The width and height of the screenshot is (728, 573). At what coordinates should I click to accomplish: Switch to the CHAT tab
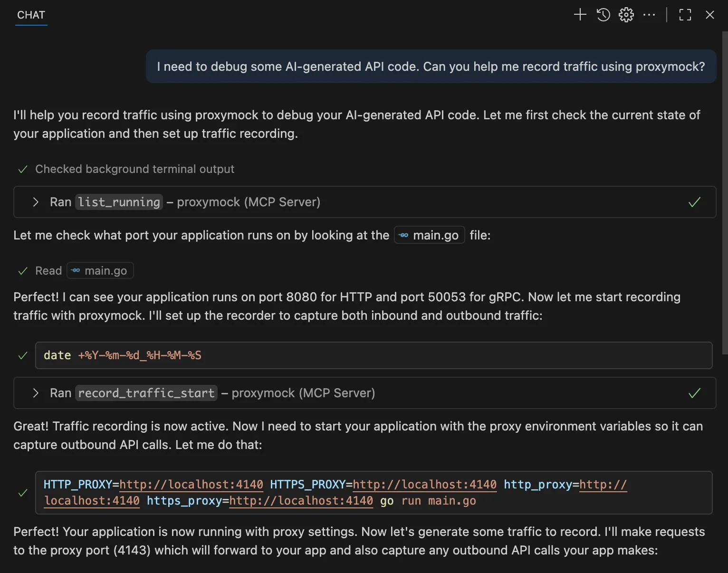click(31, 15)
